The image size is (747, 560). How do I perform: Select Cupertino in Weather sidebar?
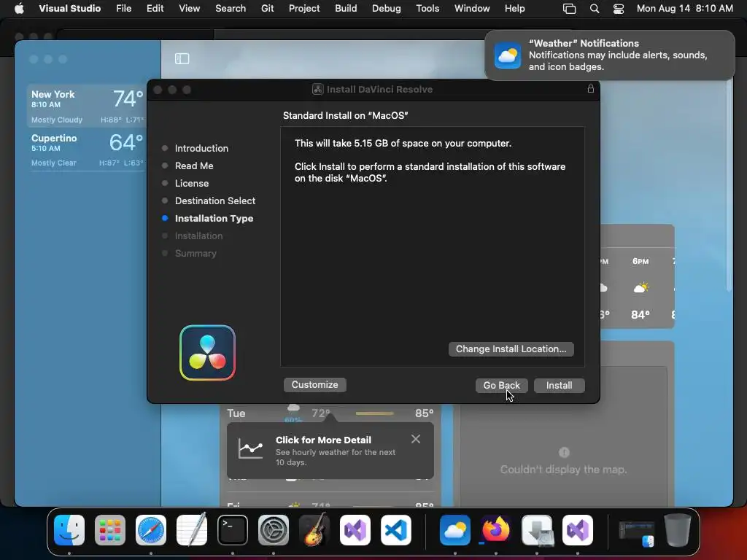click(87, 149)
